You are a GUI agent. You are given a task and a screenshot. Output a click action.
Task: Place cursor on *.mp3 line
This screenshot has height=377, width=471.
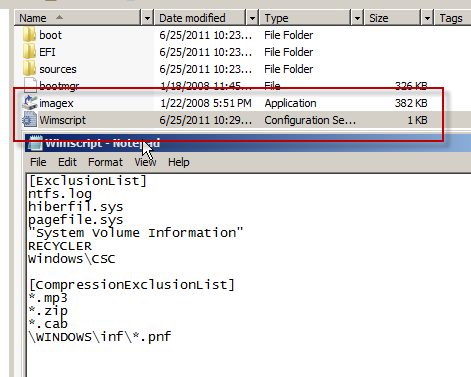point(48,298)
